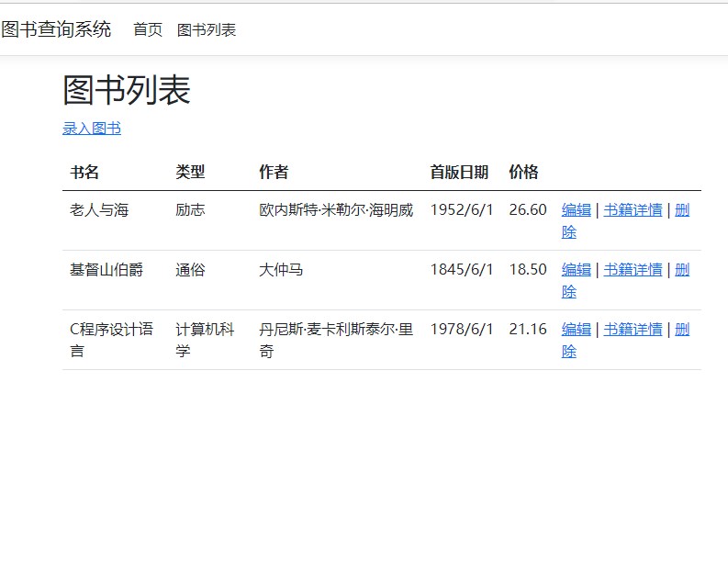Image resolution: width=728 pixels, height=573 pixels.
Task: Select the 类型 column header
Action: [x=190, y=172]
